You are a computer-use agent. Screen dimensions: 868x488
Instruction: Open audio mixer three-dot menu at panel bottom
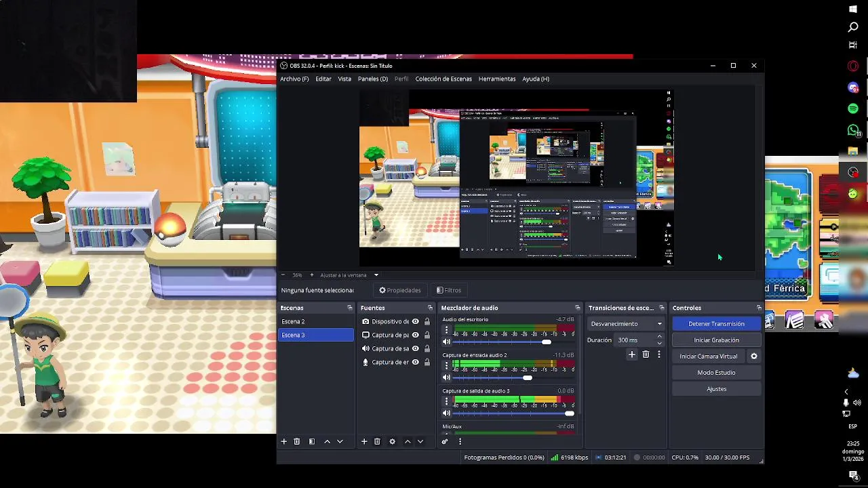(x=460, y=441)
